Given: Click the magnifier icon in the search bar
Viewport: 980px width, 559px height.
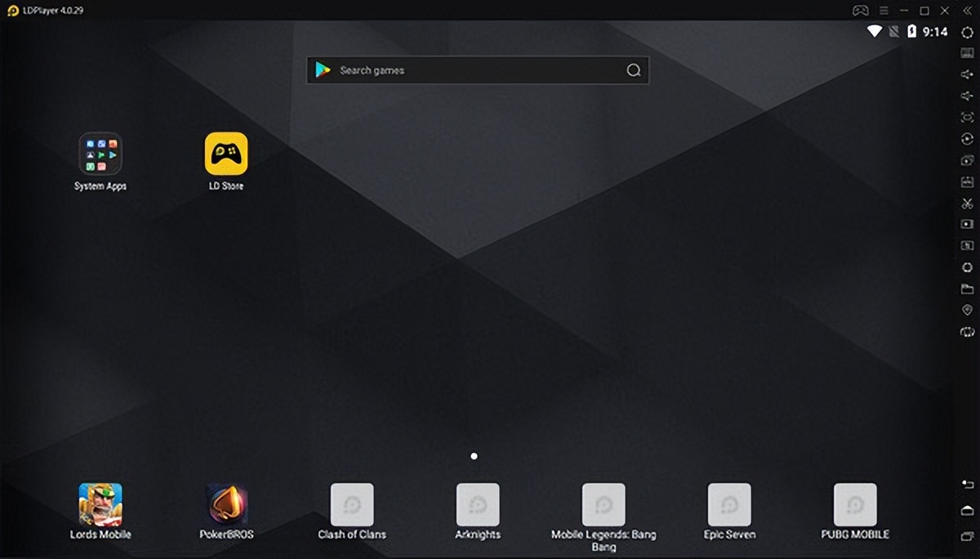Looking at the screenshot, I should tap(633, 70).
